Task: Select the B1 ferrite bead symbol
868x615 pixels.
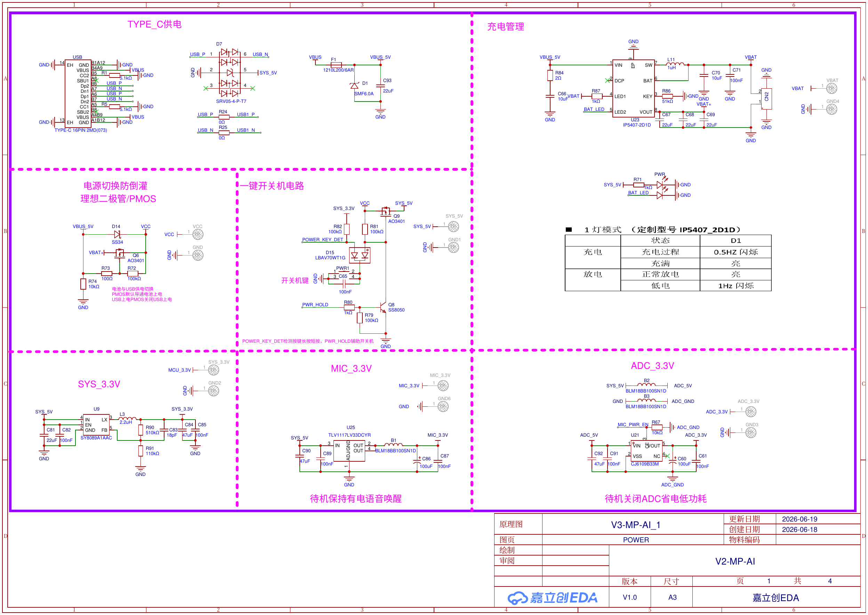Action: click(394, 445)
